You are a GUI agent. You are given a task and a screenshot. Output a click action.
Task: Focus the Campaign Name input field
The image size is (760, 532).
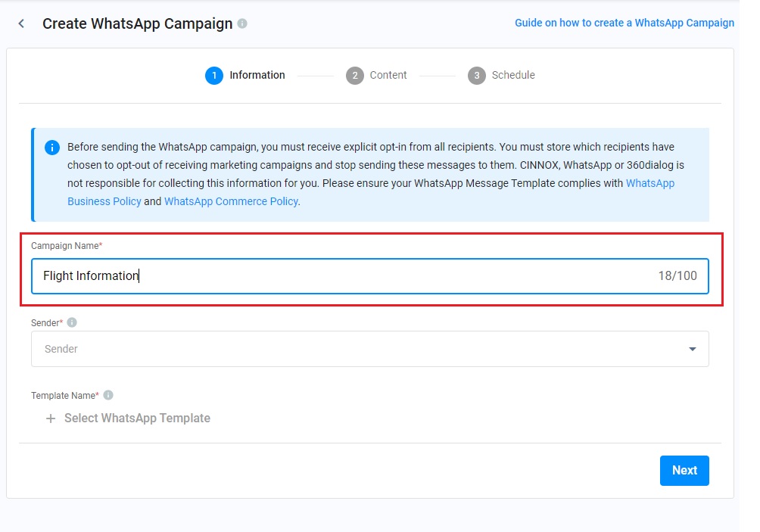click(370, 276)
